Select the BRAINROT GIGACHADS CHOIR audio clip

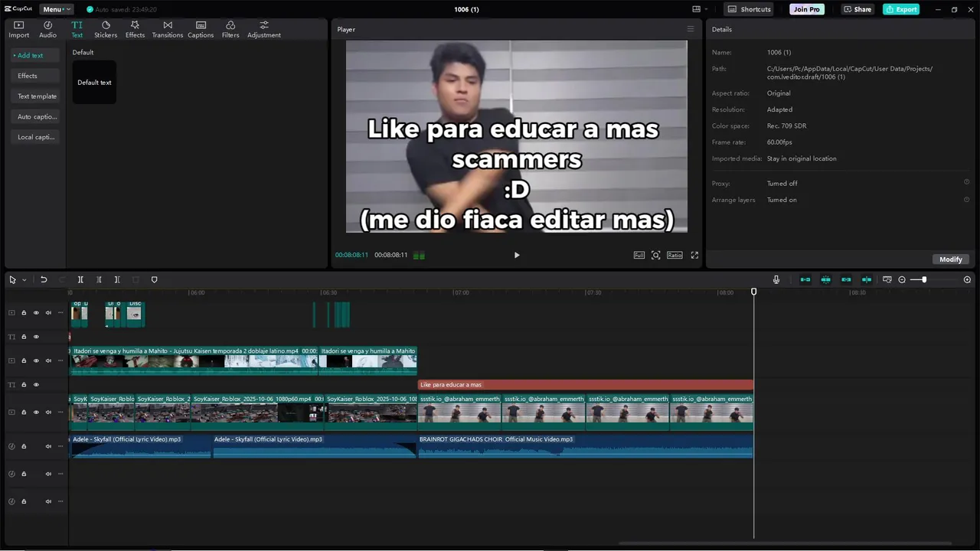[586, 446]
